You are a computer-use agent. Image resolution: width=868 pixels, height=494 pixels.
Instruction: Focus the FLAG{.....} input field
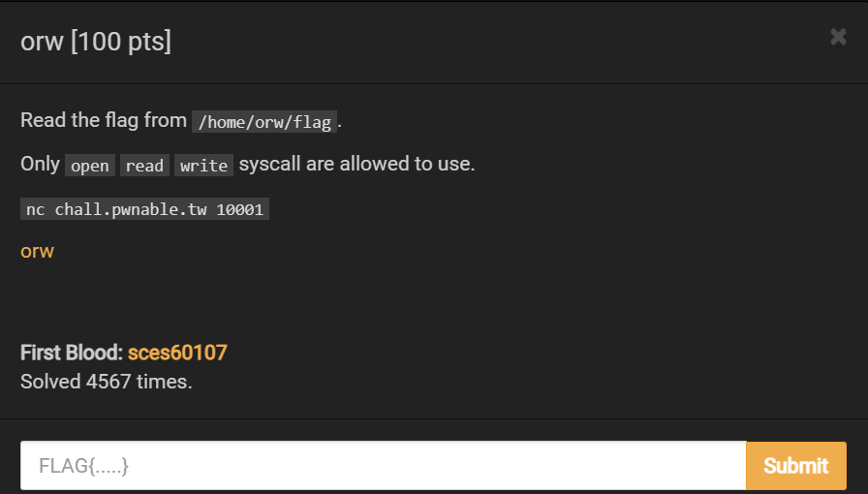tap(383, 465)
